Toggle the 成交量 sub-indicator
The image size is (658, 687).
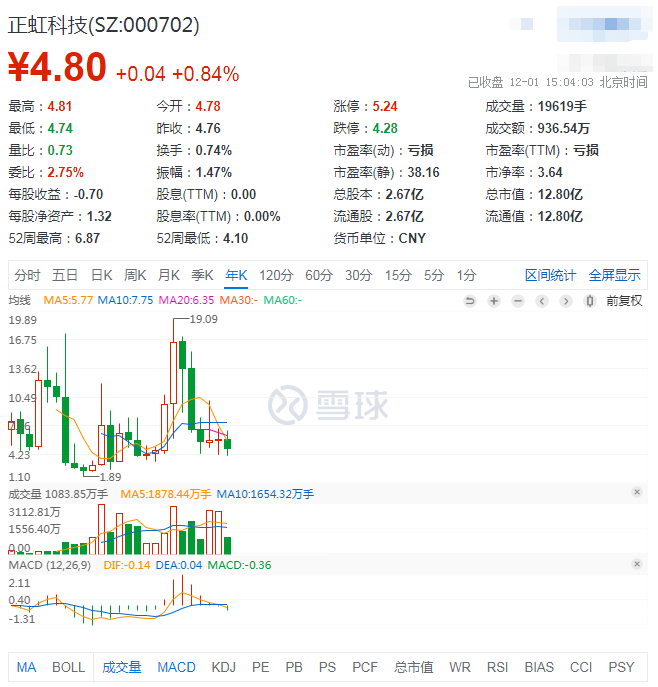point(122,669)
